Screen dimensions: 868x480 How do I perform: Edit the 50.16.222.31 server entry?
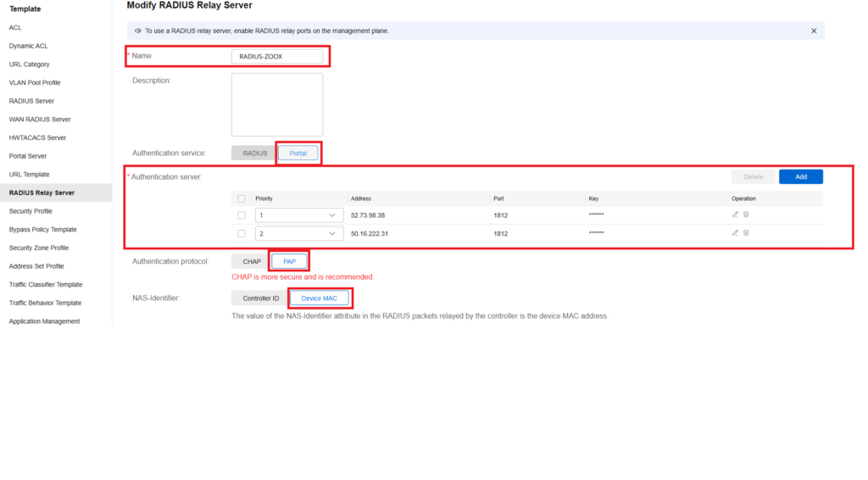735,233
